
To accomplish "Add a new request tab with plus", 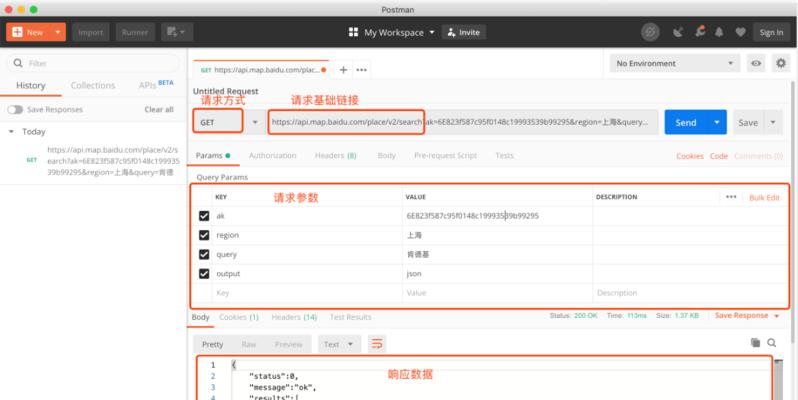I will tap(344, 70).
